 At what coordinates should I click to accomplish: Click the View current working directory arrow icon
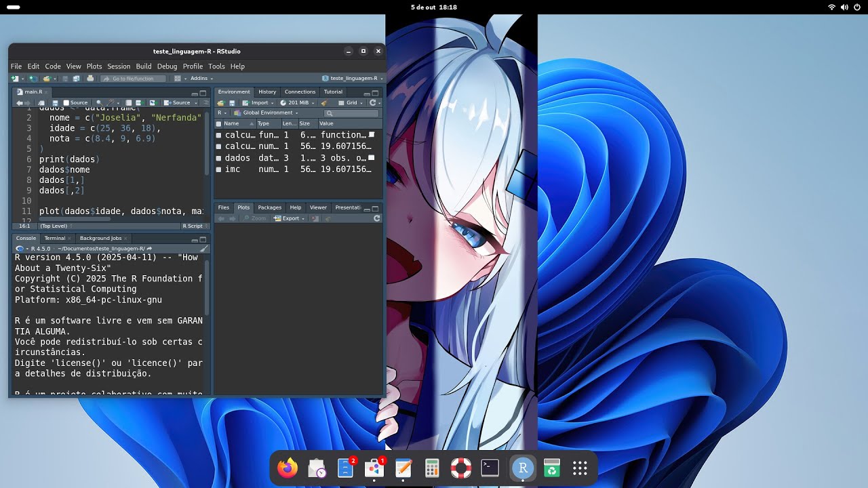(x=149, y=249)
